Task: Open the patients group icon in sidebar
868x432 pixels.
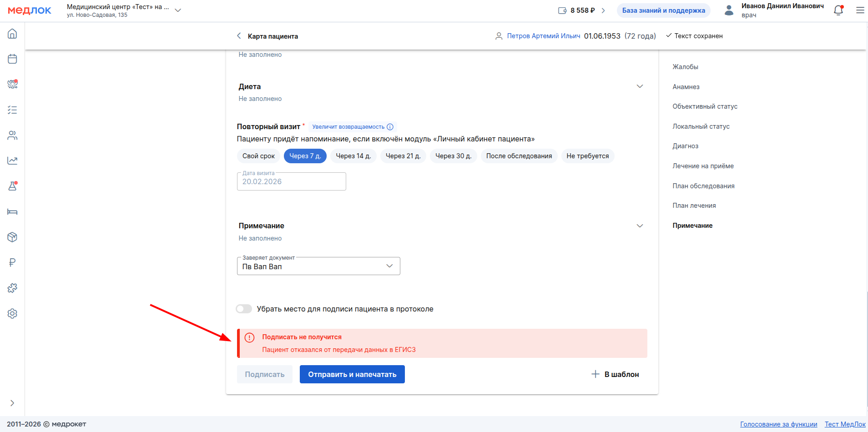Action: (x=12, y=136)
